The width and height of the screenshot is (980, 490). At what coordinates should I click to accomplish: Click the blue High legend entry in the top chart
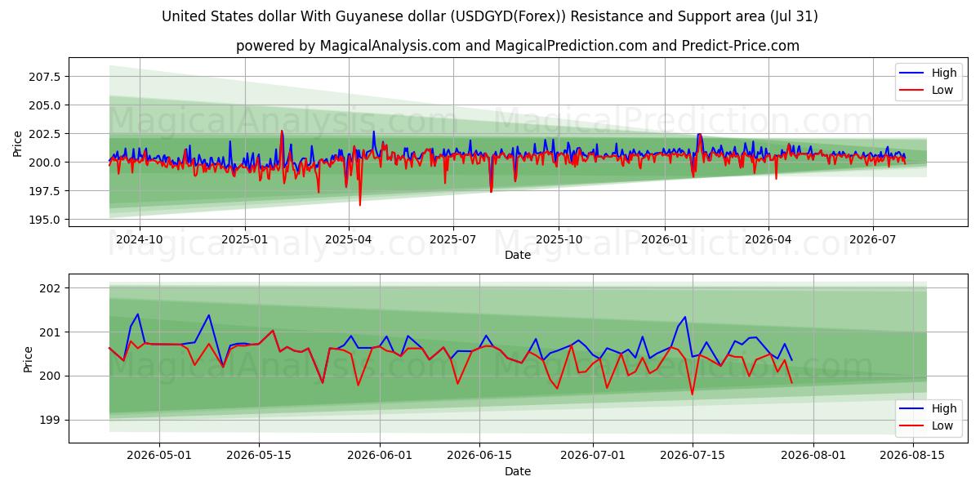(x=927, y=73)
